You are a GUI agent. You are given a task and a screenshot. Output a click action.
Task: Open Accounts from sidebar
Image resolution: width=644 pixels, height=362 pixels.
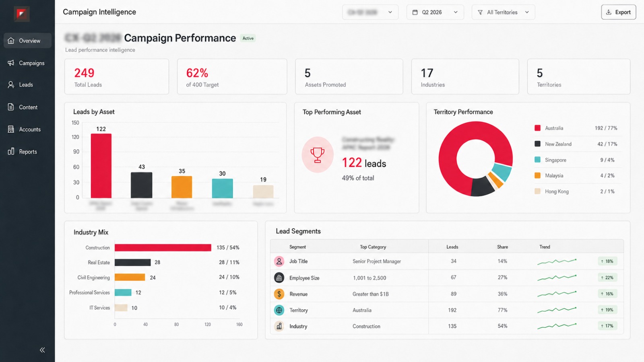[27, 129]
